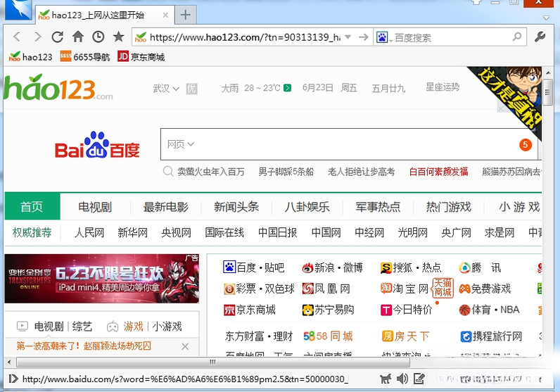Click the Baidu 百度 logo

(x=97, y=145)
